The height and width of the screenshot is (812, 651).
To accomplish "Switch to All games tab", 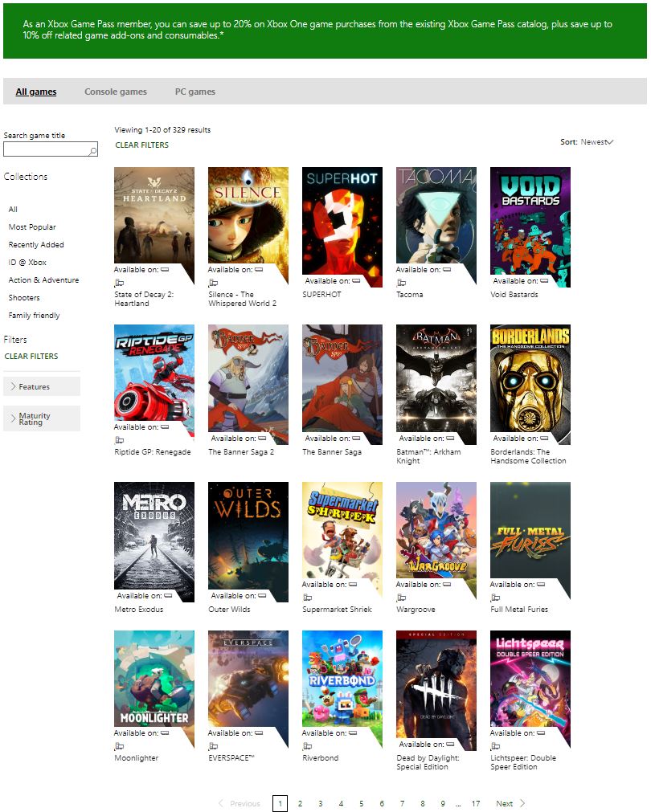I will coord(35,92).
